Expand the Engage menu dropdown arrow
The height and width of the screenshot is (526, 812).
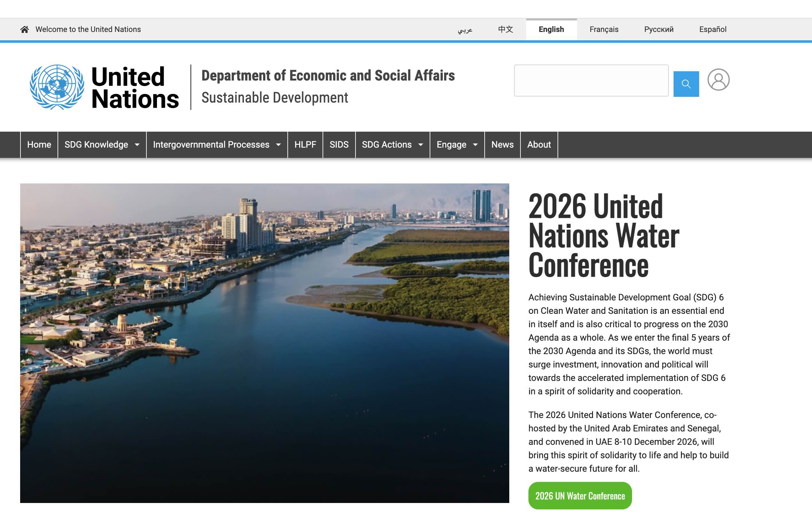pos(475,145)
